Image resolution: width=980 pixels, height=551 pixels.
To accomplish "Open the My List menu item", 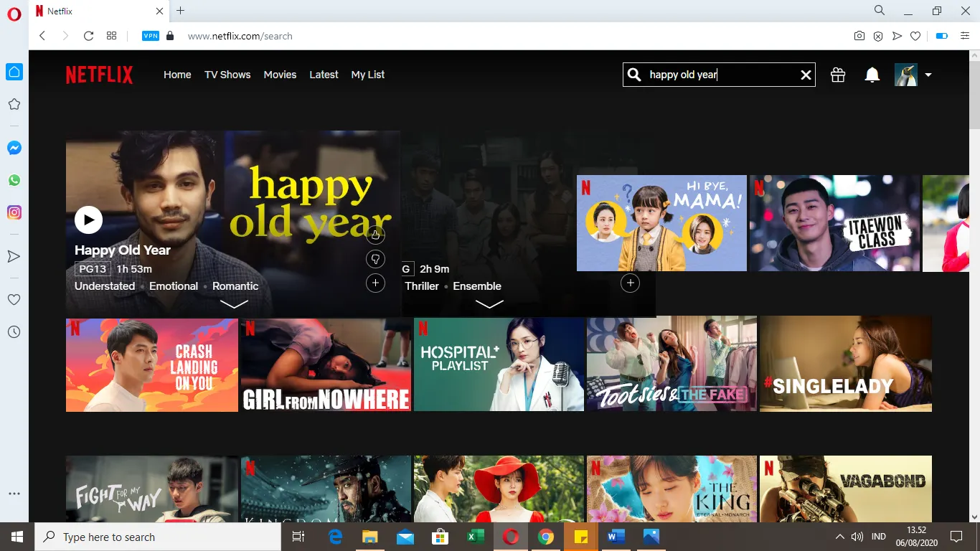I will coord(367,75).
